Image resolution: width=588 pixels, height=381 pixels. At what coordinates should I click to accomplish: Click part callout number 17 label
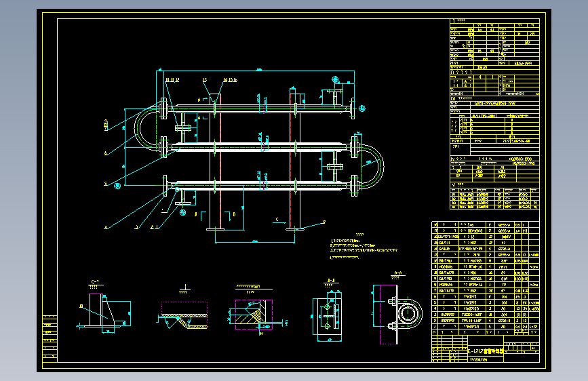pos(324,222)
